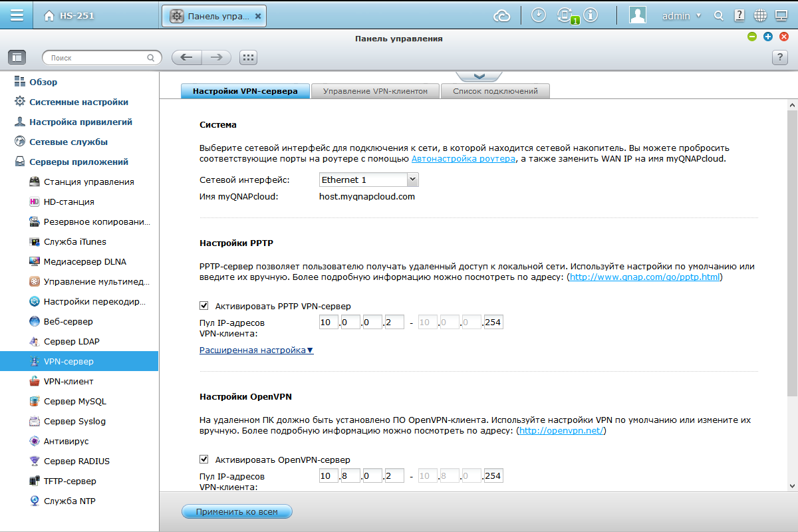Viewport: 798px width, 532px height.
Task: Open desktop preferences monitor icon
Action: [x=781, y=15]
